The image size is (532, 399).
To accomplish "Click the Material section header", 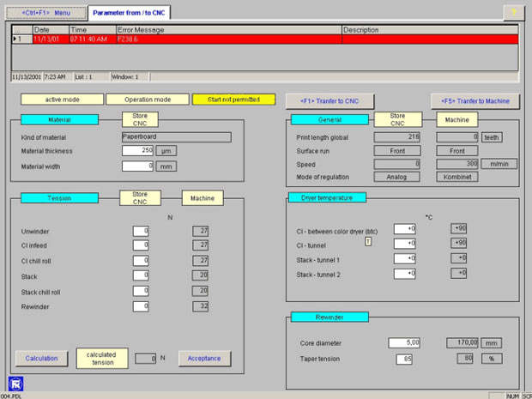I will (59, 120).
